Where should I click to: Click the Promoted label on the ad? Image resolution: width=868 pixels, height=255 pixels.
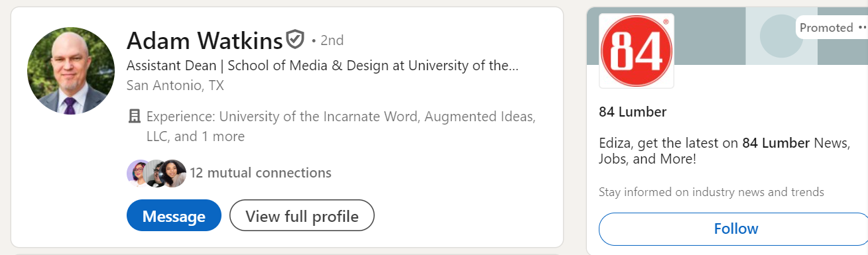[x=826, y=28]
